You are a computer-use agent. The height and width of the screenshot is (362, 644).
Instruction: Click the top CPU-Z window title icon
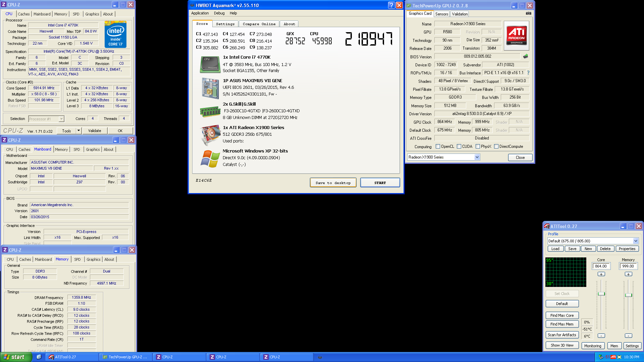(4, 5)
